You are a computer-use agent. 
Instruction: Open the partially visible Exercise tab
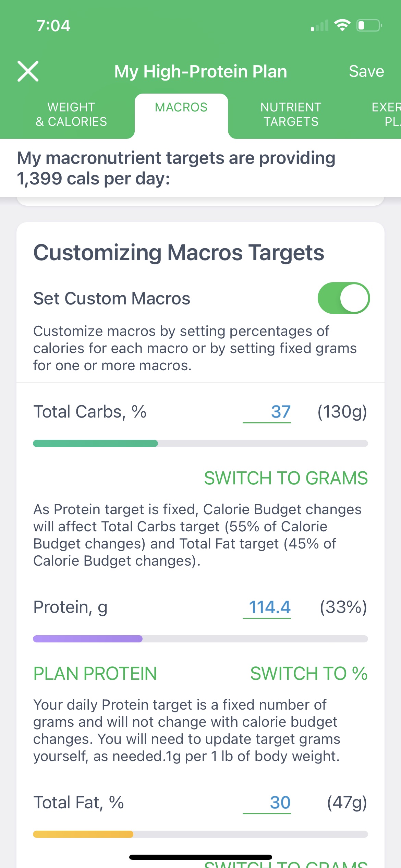coord(386,114)
